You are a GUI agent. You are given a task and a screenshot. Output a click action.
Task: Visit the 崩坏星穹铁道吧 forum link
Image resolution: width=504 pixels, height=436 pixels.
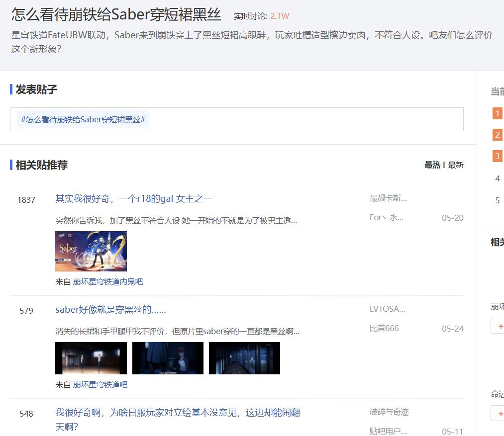pos(101,384)
